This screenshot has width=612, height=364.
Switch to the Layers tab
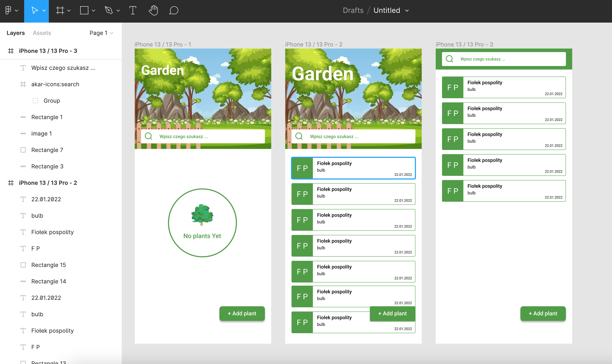(x=16, y=33)
